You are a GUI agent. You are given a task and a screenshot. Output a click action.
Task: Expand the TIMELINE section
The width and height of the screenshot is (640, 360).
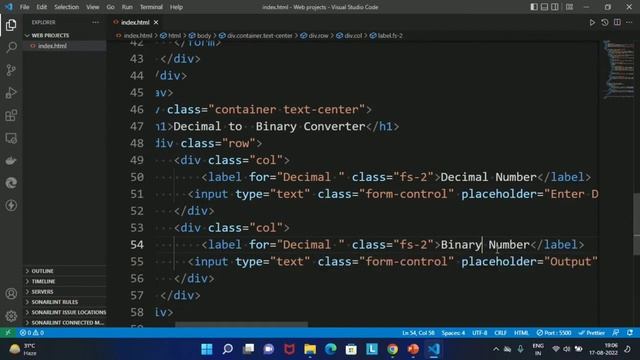(x=65, y=281)
